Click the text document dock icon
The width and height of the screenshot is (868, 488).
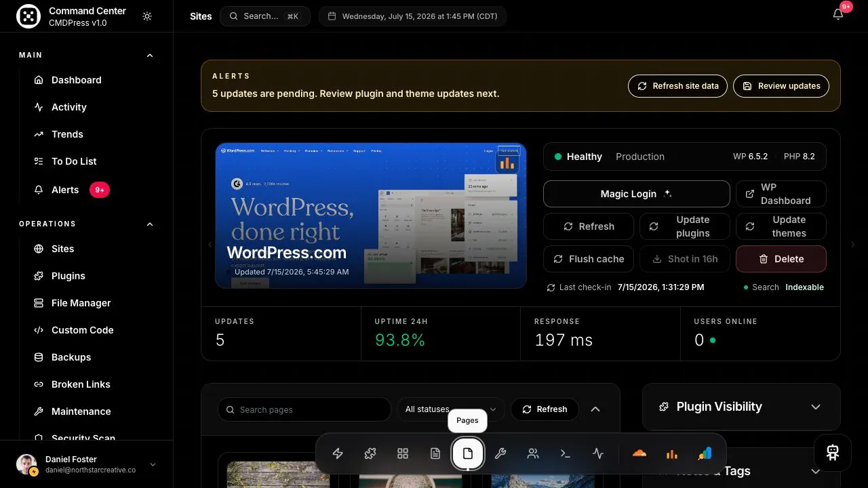(435, 454)
